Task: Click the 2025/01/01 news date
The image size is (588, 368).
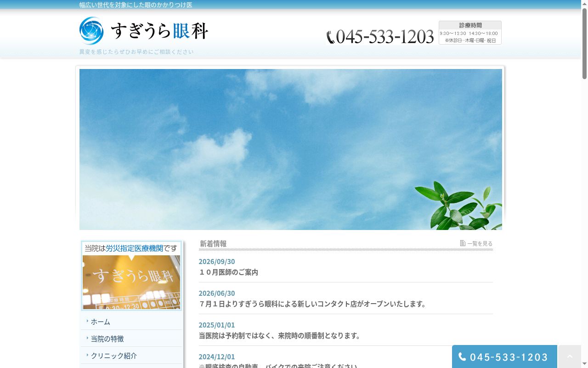Action: 217,325
